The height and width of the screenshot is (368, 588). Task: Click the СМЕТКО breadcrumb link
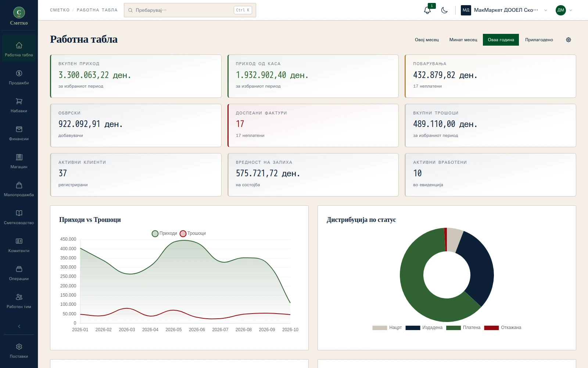tap(60, 10)
